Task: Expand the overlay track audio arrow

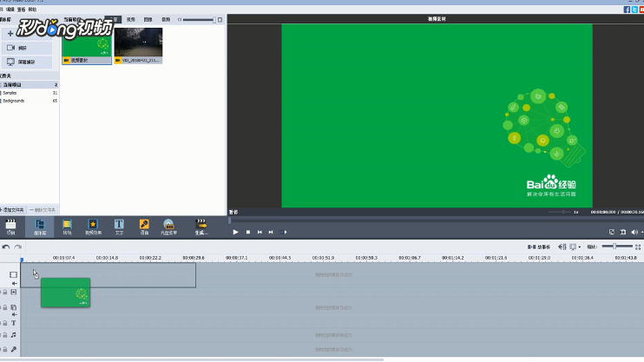Action: (15, 315)
